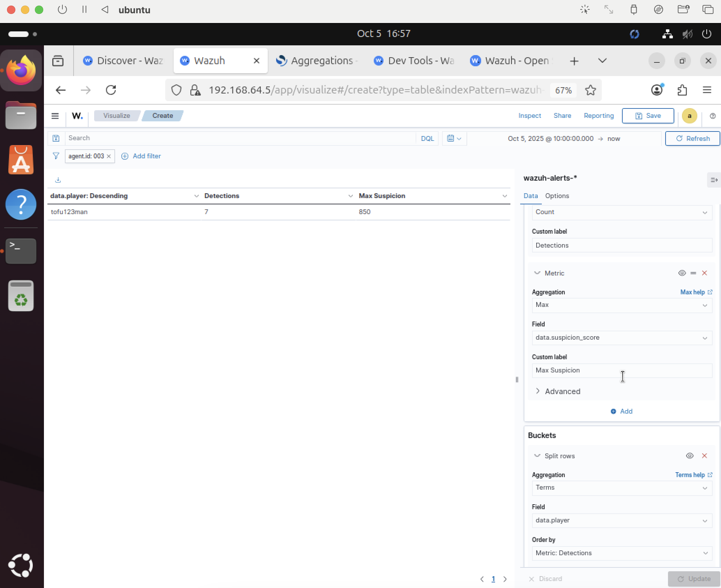This screenshot has width=721, height=588.
Task: Open the hamburger navigation menu
Action: (55, 116)
